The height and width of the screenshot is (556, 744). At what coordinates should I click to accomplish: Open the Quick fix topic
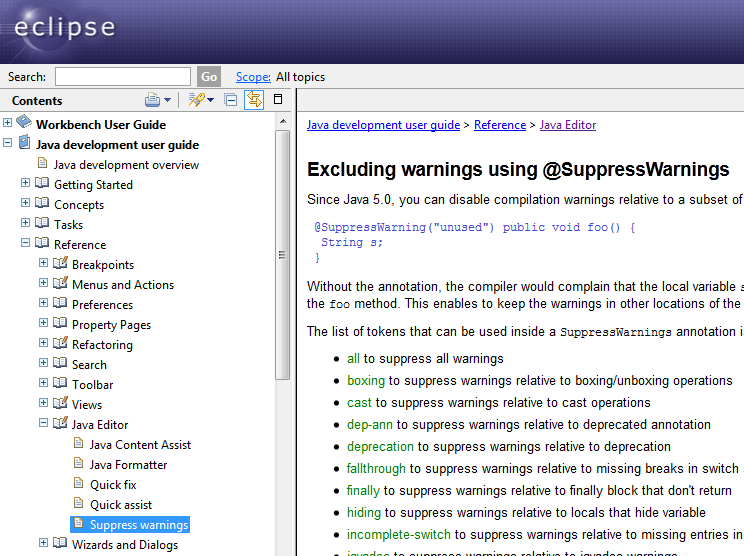click(x=113, y=485)
